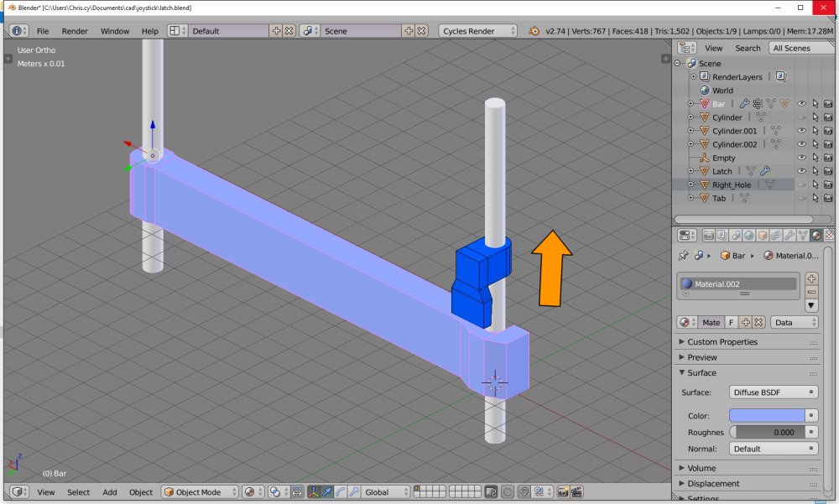Show the hidden Cylinder object
This screenshot has width=839, height=504.
pos(801,117)
